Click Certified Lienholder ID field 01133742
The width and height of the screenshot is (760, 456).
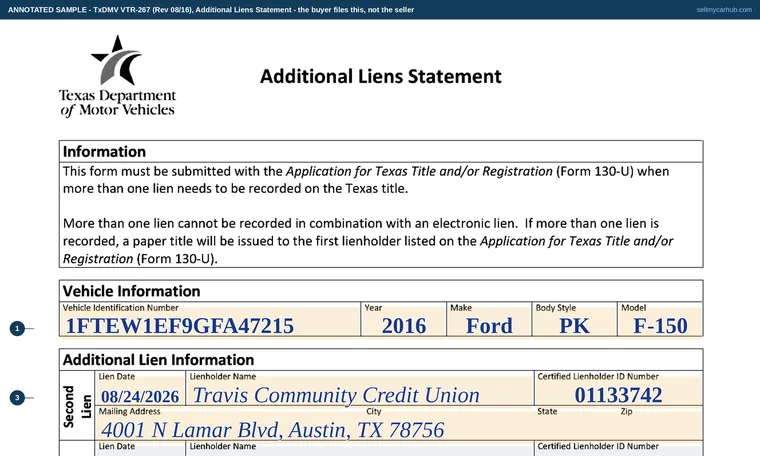tap(618, 389)
